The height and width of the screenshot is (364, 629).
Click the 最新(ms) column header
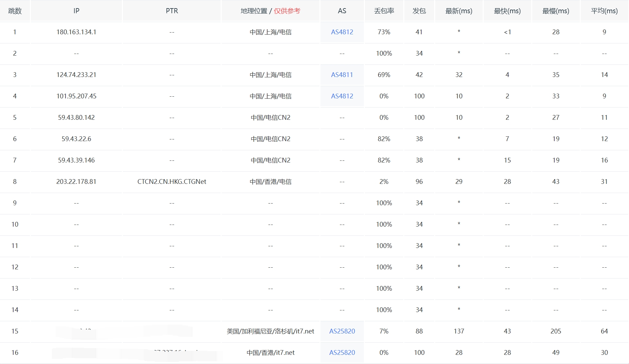pyautogui.click(x=459, y=11)
